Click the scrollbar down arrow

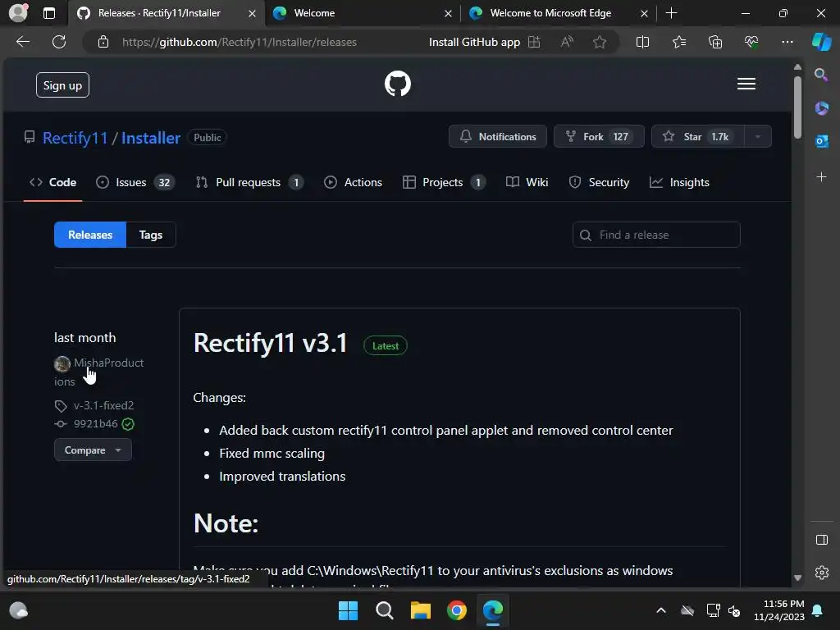797,578
